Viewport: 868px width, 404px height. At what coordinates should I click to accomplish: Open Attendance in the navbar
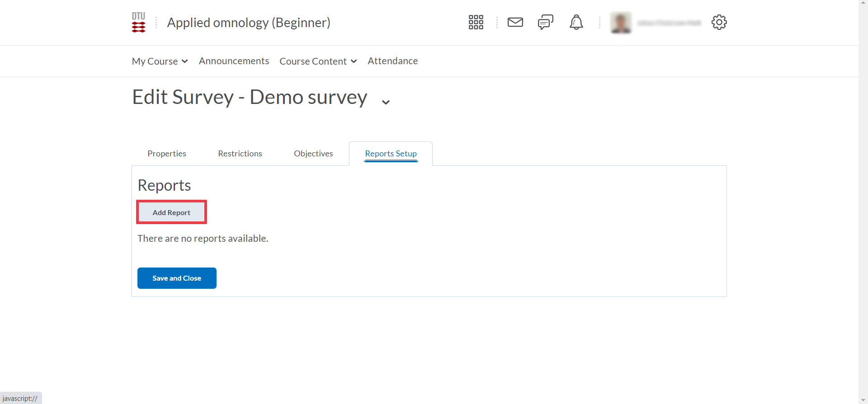click(x=392, y=61)
